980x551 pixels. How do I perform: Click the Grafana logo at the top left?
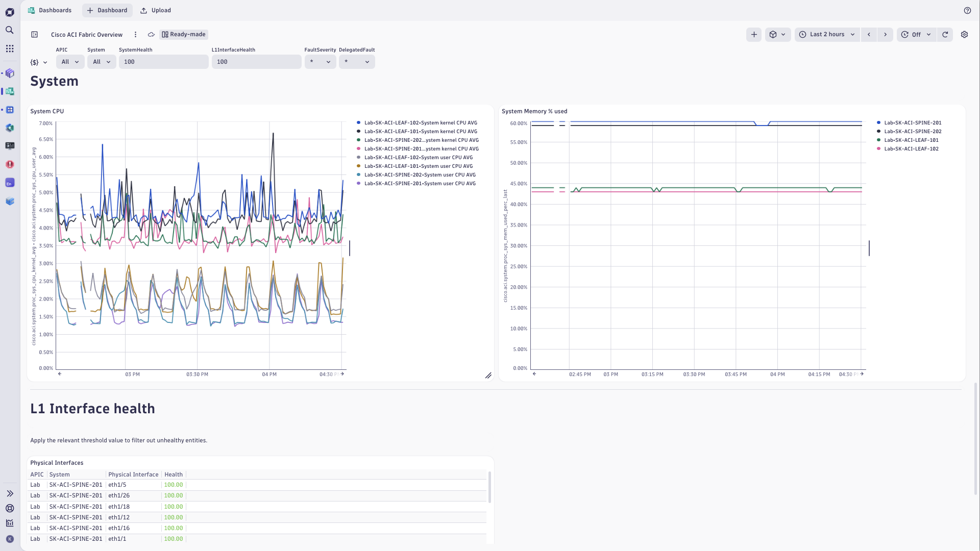(9, 12)
